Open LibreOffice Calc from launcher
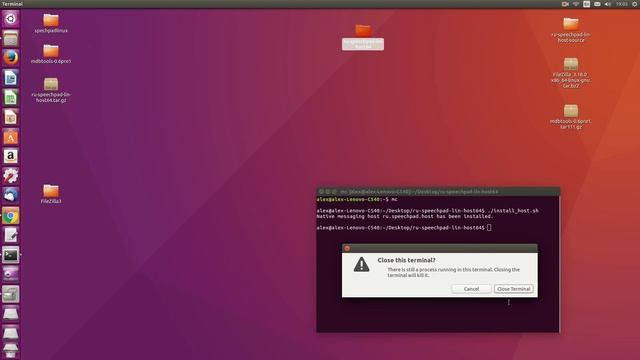The image size is (640, 360). (x=11, y=98)
